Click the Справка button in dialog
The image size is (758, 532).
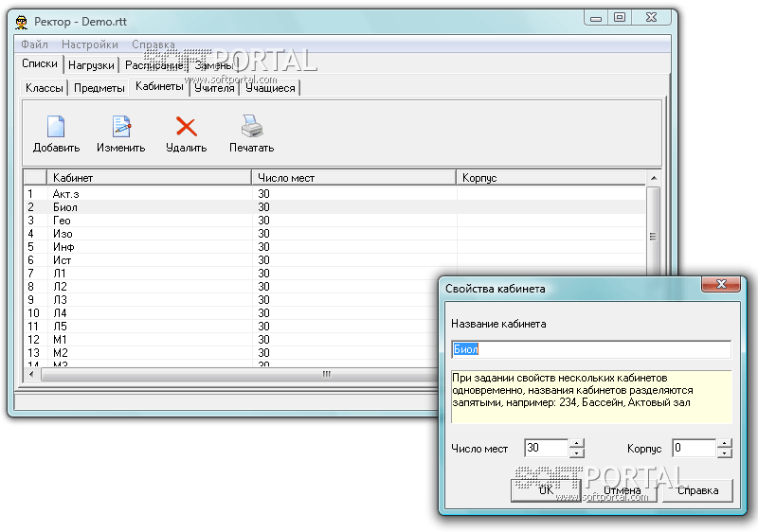pyautogui.click(x=697, y=490)
